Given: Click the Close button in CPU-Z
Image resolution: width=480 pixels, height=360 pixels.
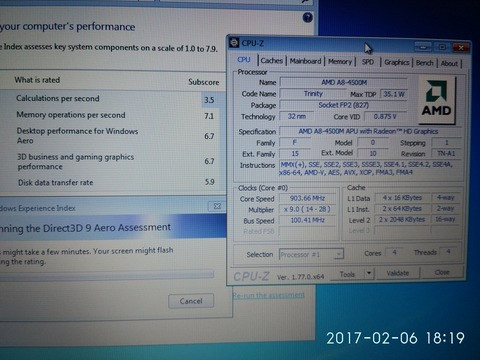Looking at the screenshot, I should click(x=442, y=272).
